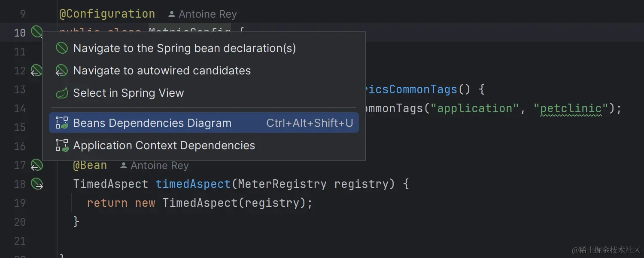Click the Spring gutter icon on line 18
The image size is (644, 258).
click(x=37, y=184)
